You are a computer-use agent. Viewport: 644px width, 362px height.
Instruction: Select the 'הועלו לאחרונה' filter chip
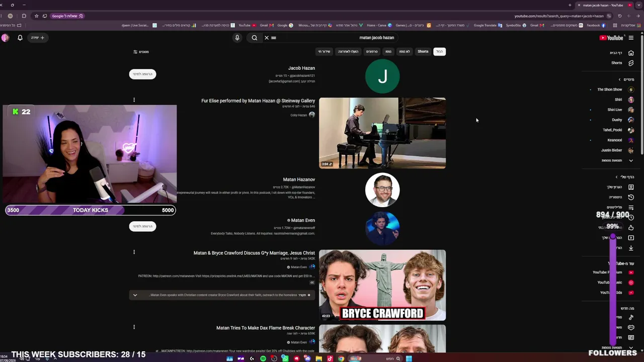[348, 51]
